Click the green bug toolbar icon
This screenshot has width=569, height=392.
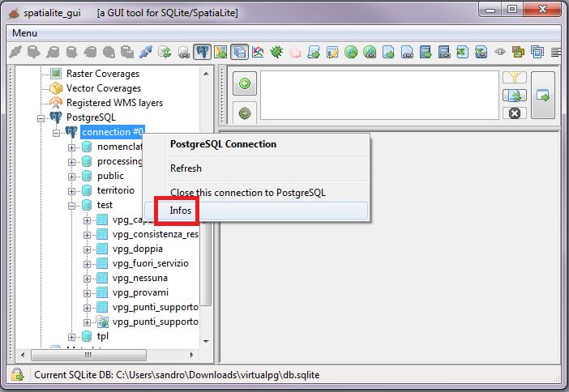click(x=276, y=52)
